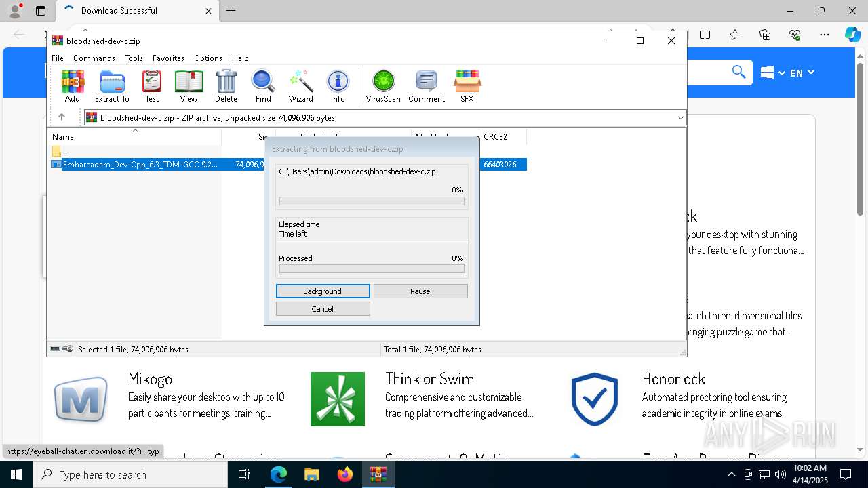
Task: Click the status bar disk icon in WinRAR
Action: pos(55,349)
